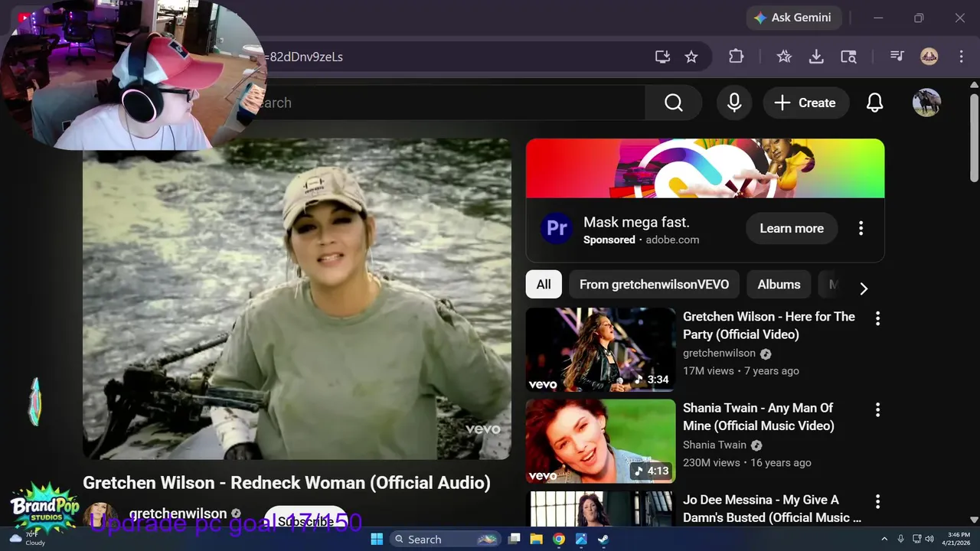This screenshot has width=980, height=551.
Task: Select From gretchenwilsonVEVO chip
Action: tap(654, 285)
